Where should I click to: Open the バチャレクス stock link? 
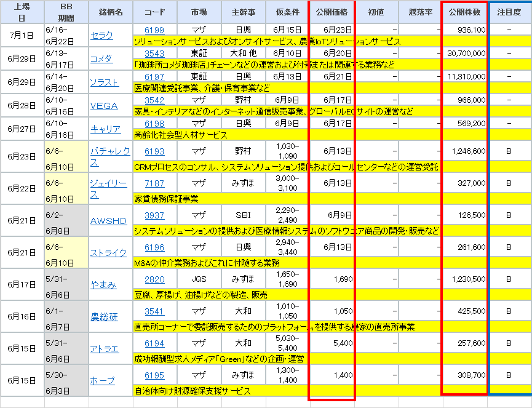(x=110, y=156)
